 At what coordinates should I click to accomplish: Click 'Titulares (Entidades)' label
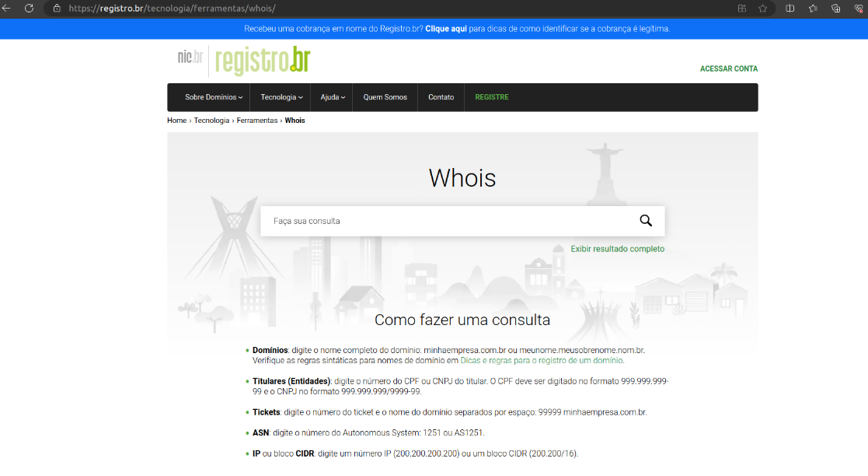click(x=291, y=381)
